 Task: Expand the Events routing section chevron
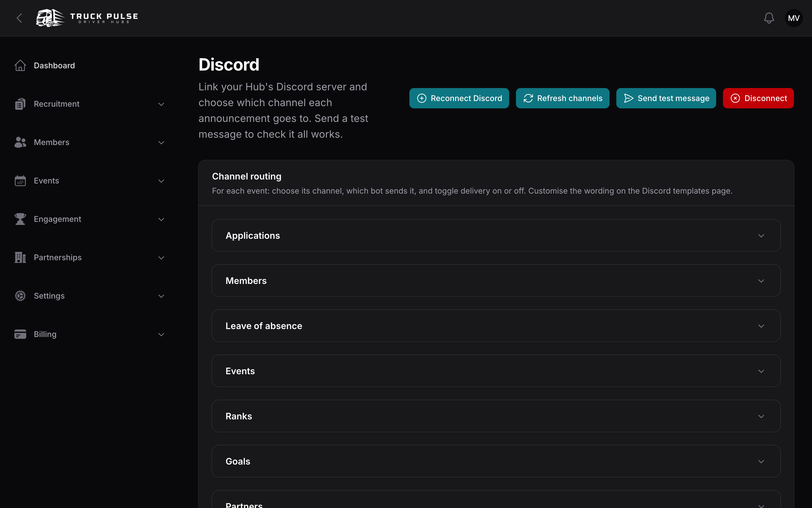coord(761,371)
